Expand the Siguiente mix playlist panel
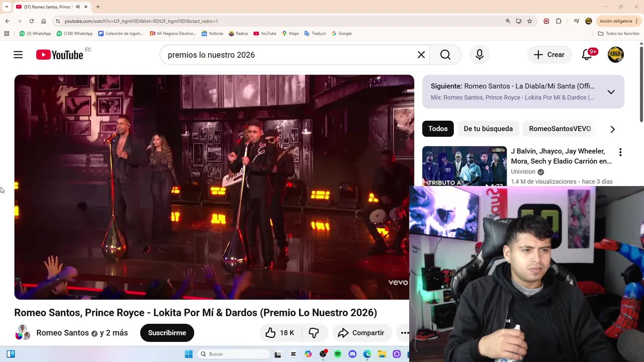Screen dimensions: 644x362 tap(611, 92)
